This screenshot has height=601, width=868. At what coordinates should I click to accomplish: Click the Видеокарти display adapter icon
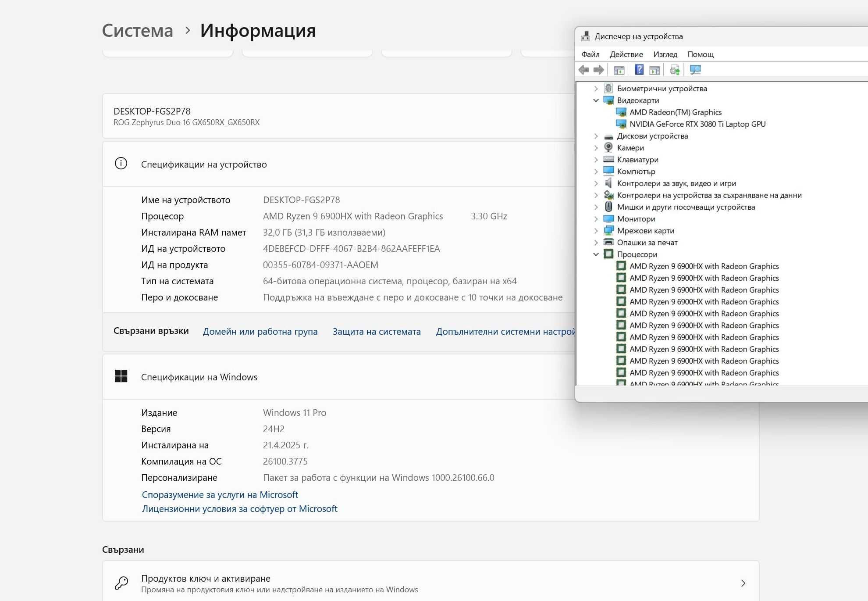[x=608, y=100]
